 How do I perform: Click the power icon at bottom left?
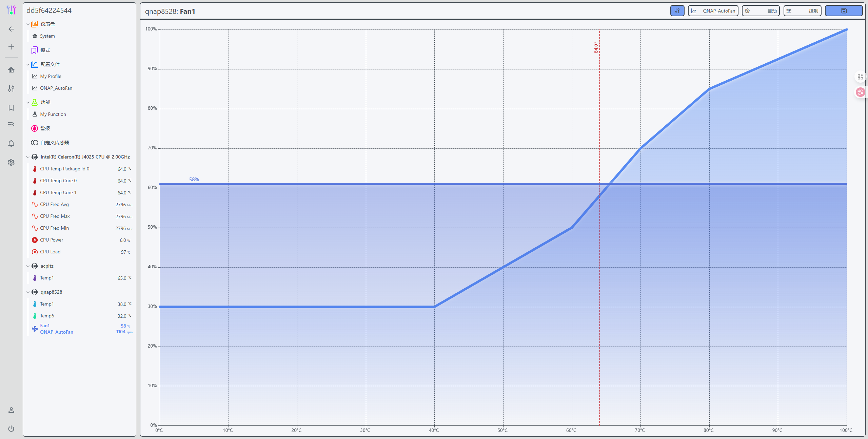pos(11,428)
